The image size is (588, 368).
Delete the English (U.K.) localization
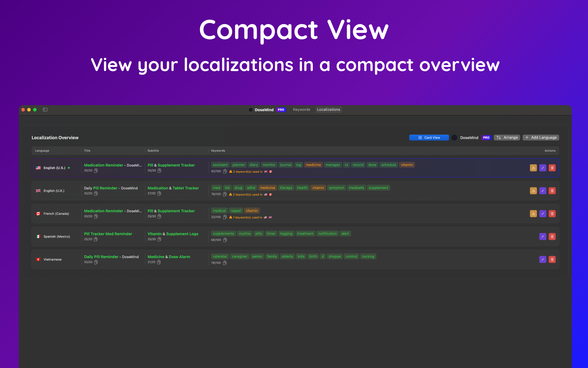(552, 191)
